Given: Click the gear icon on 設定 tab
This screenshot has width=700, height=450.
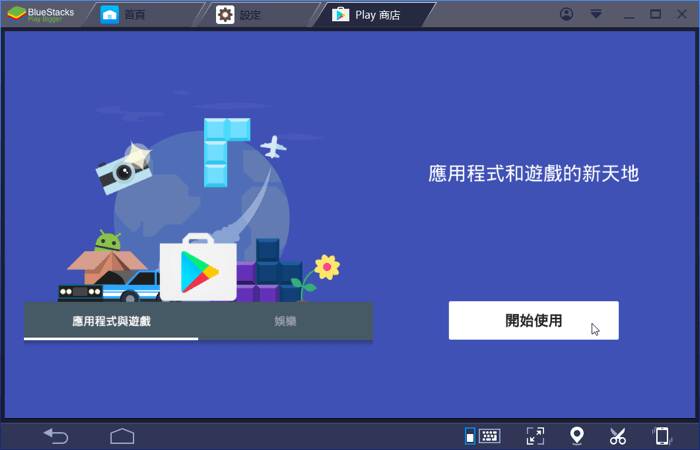Looking at the screenshot, I should click(x=225, y=15).
